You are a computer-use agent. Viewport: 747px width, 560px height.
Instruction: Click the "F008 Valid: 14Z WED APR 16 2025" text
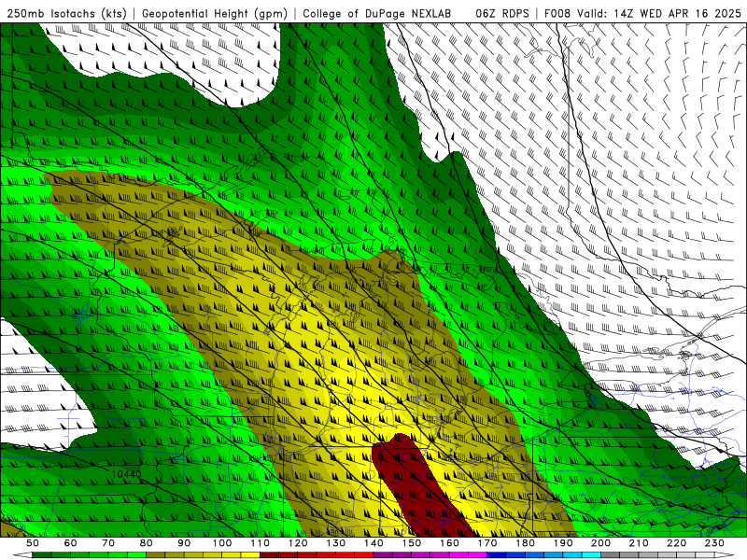[x=642, y=13]
